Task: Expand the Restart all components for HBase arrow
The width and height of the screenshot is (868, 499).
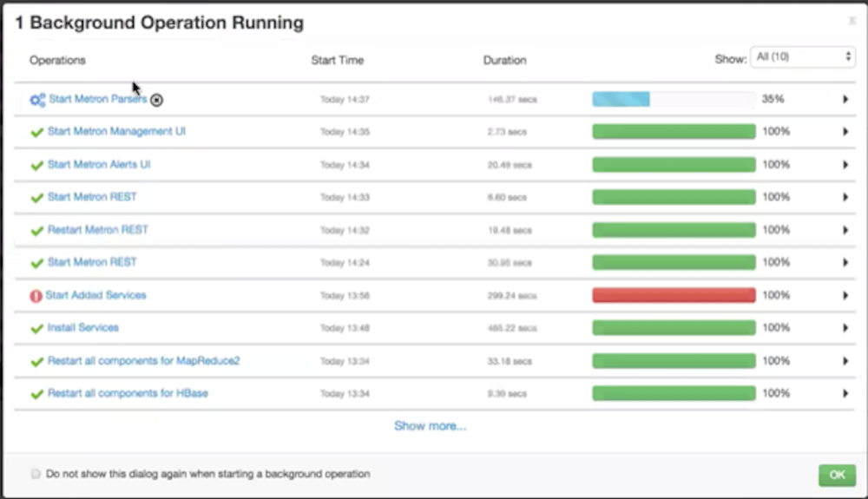Action: pos(845,393)
